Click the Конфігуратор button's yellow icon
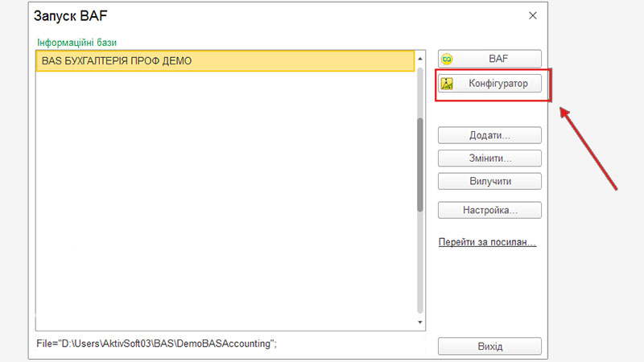 pos(448,83)
